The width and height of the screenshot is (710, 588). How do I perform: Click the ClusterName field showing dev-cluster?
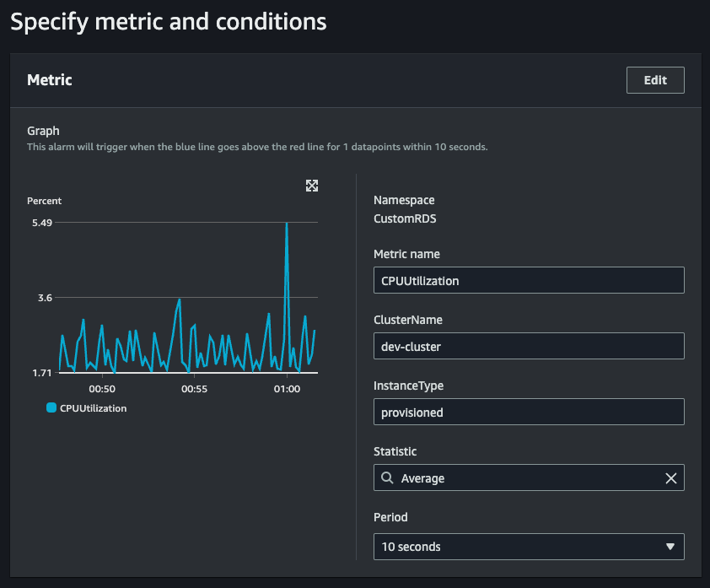(528, 346)
